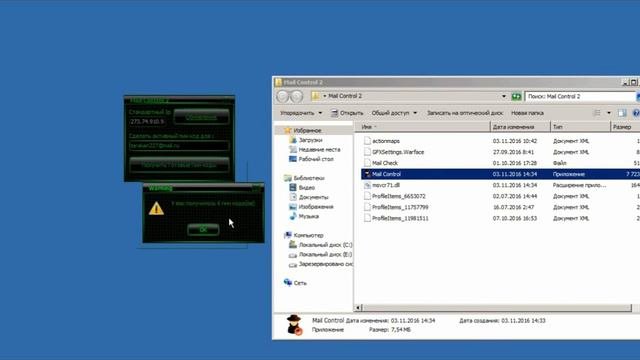Screen dimensions: 640x360
Task: Open Документы library
Action: pyautogui.click(x=313, y=197)
